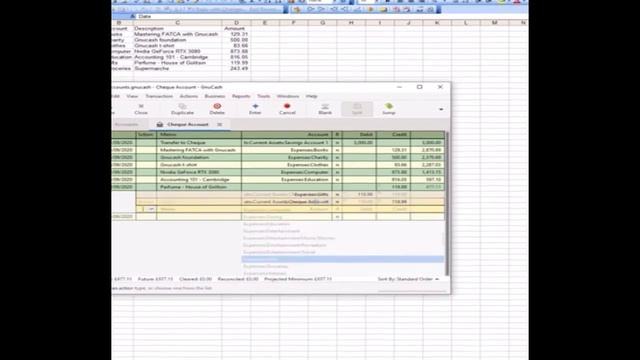
Task: Click the Memo column header
Action: tap(199, 134)
